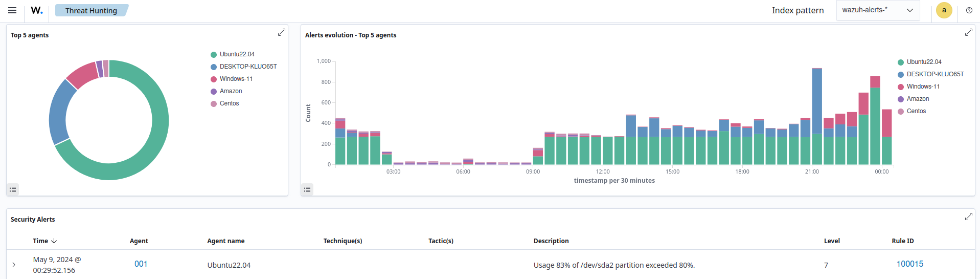Select the Threat Hunting breadcrumb tab
The height and width of the screenshot is (279, 980).
91,10
